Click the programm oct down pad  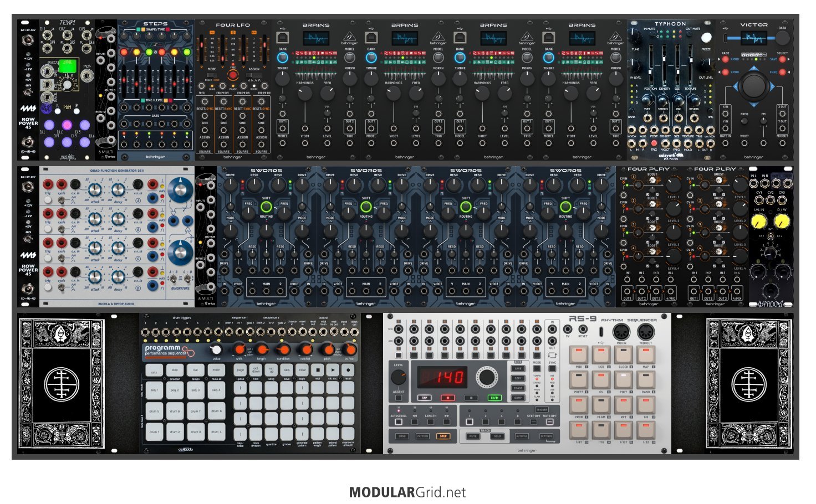click(x=256, y=371)
